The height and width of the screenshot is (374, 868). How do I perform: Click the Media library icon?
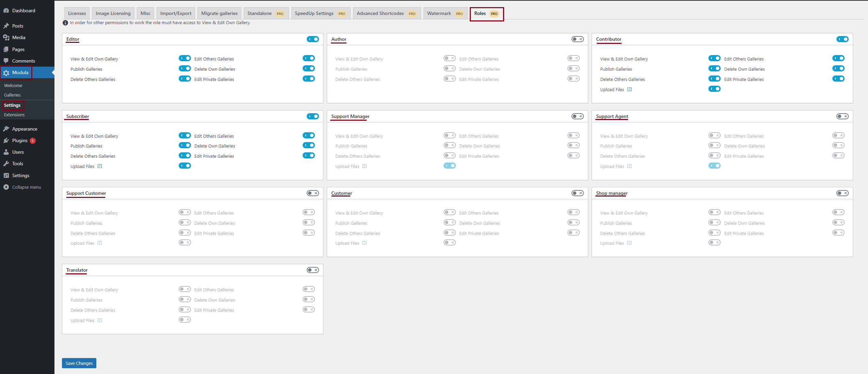pos(6,37)
